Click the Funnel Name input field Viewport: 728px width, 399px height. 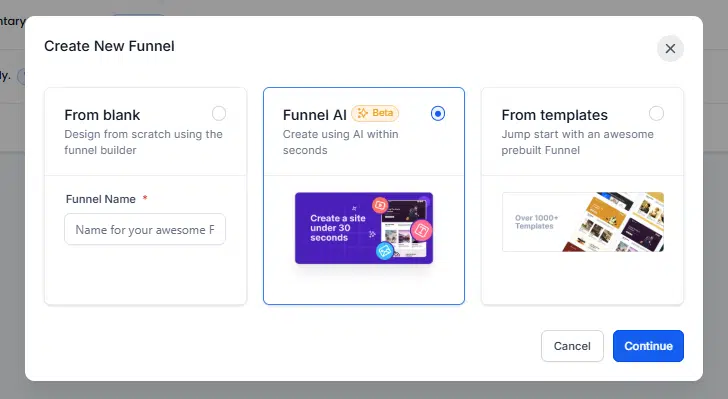[x=145, y=229]
